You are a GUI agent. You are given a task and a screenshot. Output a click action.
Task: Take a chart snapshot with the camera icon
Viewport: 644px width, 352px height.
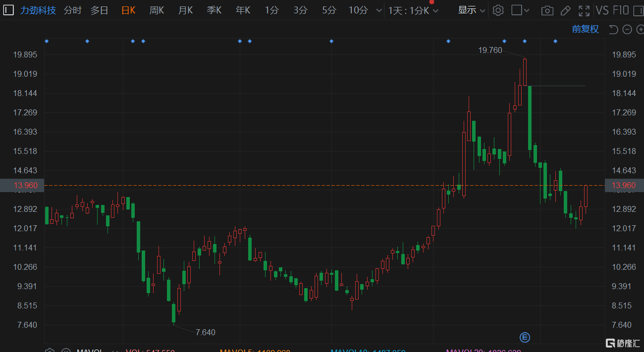[547, 10]
